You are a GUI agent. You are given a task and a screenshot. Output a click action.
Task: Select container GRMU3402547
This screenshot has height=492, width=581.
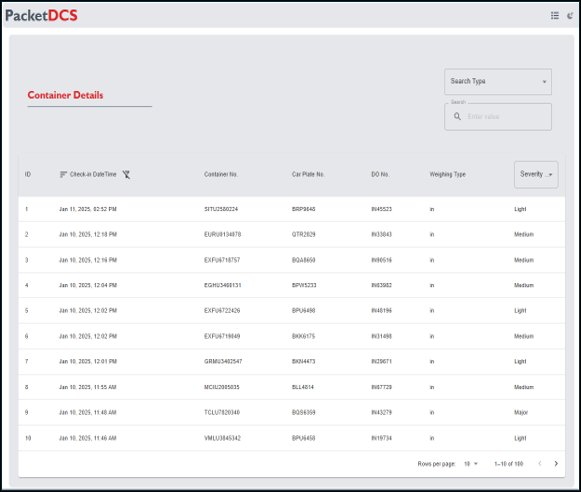[x=223, y=362]
